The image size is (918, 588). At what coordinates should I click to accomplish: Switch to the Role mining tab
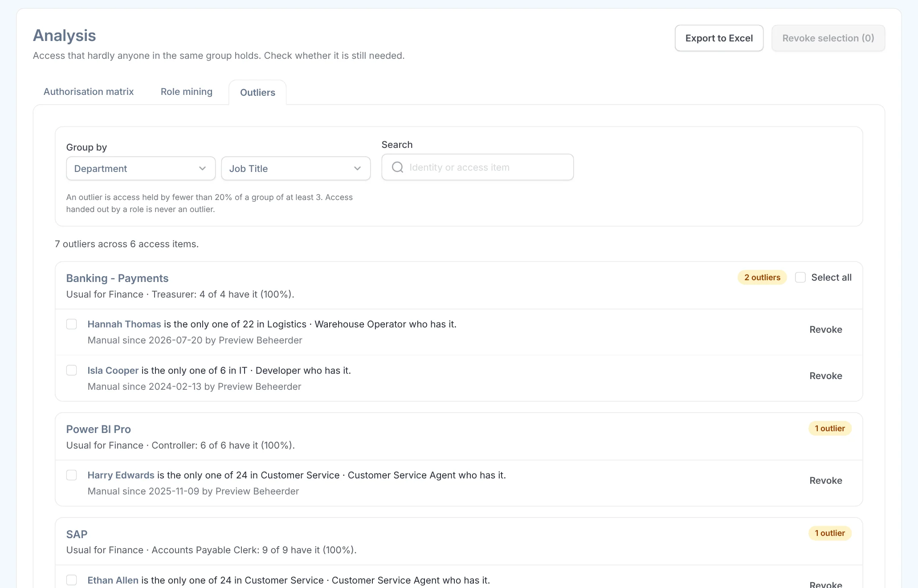187,92
